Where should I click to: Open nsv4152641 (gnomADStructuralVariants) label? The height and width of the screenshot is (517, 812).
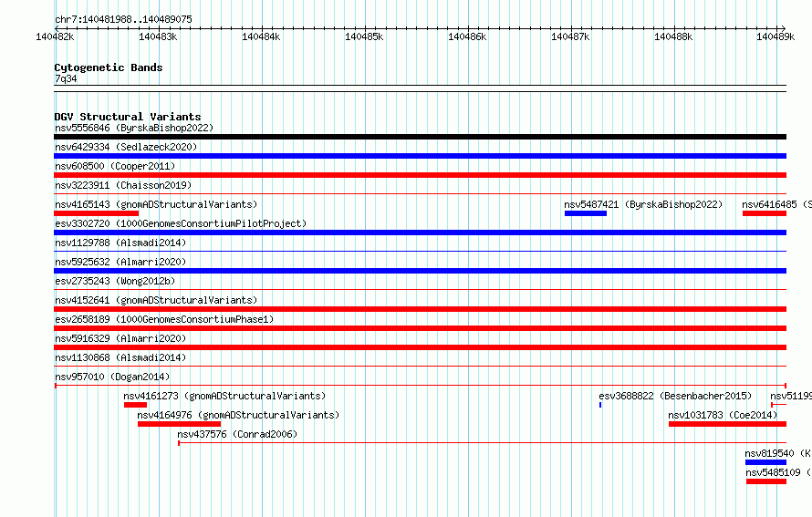(x=156, y=300)
